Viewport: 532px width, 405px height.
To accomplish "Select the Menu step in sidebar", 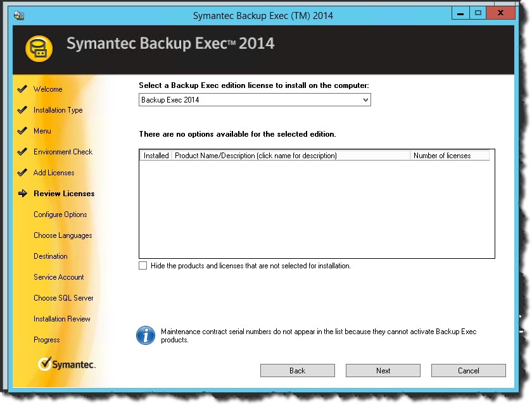I will tap(42, 131).
